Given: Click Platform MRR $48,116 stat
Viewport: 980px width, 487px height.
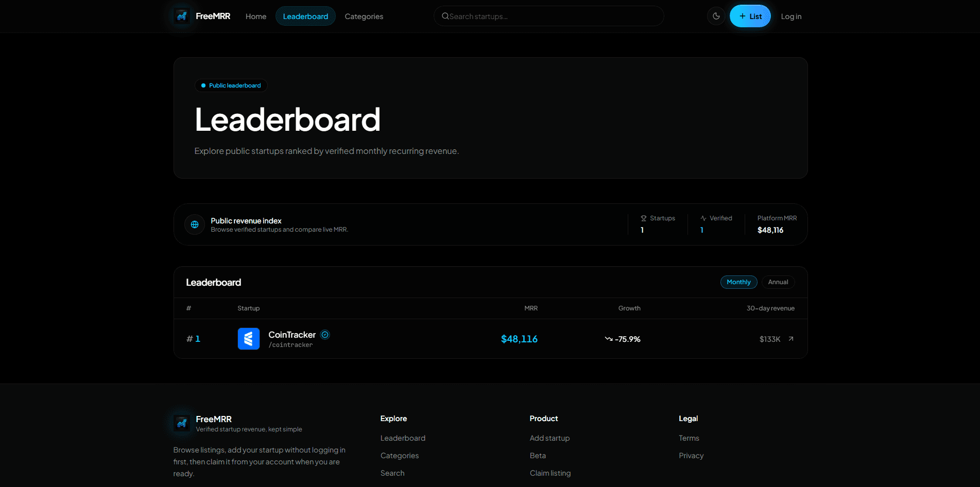Looking at the screenshot, I should [x=777, y=224].
